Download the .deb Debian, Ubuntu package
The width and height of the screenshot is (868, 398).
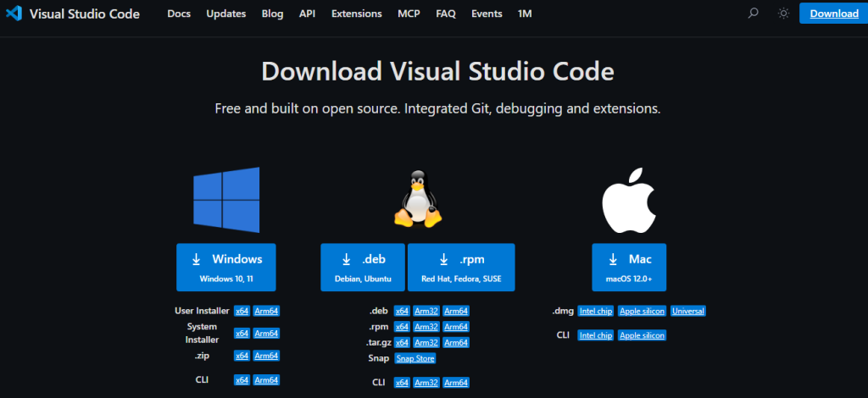tap(363, 268)
